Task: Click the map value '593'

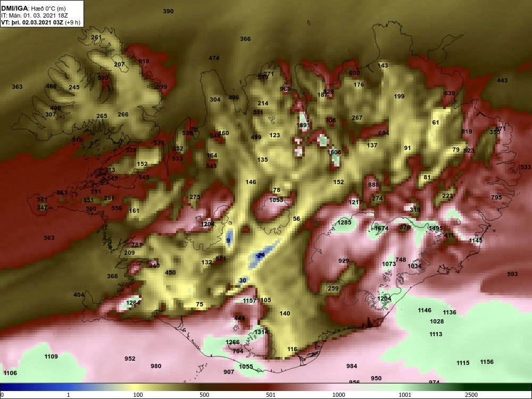Action: pyautogui.click(x=513, y=274)
